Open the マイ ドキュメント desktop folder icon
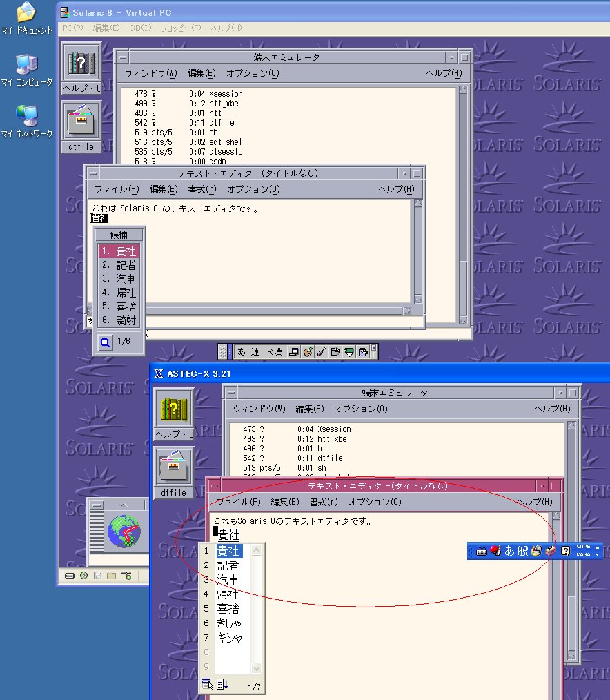Viewport: 610px width, 700px height. (x=26, y=18)
